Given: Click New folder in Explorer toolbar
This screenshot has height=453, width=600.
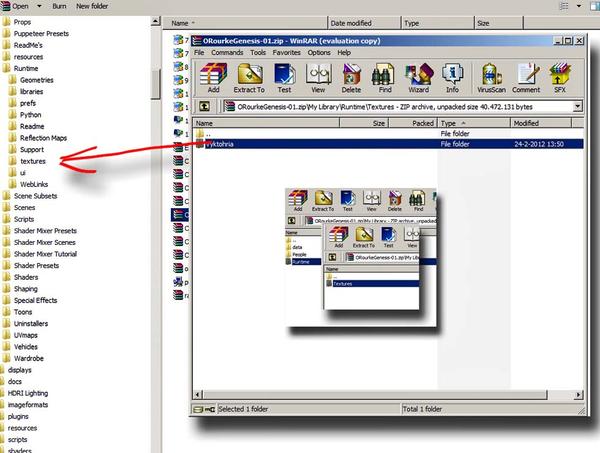Looking at the screenshot, I should 92,6.
